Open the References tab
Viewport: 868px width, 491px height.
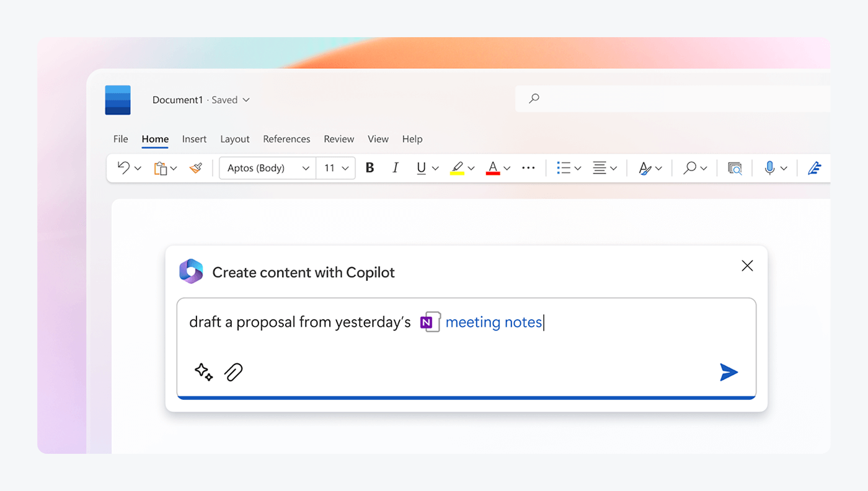point(286,139)
